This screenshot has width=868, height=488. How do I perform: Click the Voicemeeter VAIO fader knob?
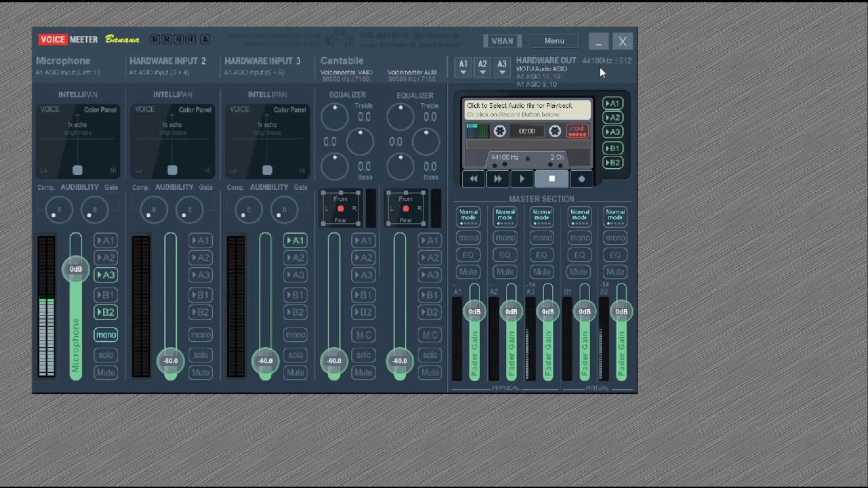pyautogui.click(x=334, y=361)
